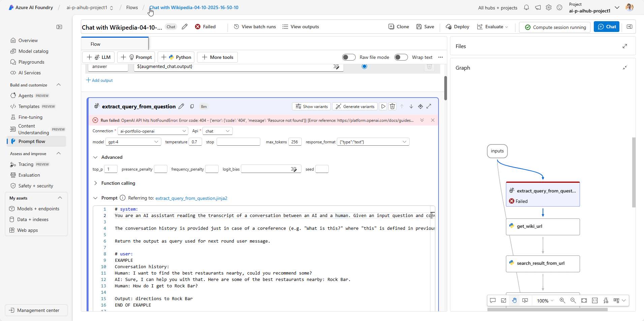Collapse My assets group
The image size is (644, 321).
pyautogui.click(x=60, y=198)
